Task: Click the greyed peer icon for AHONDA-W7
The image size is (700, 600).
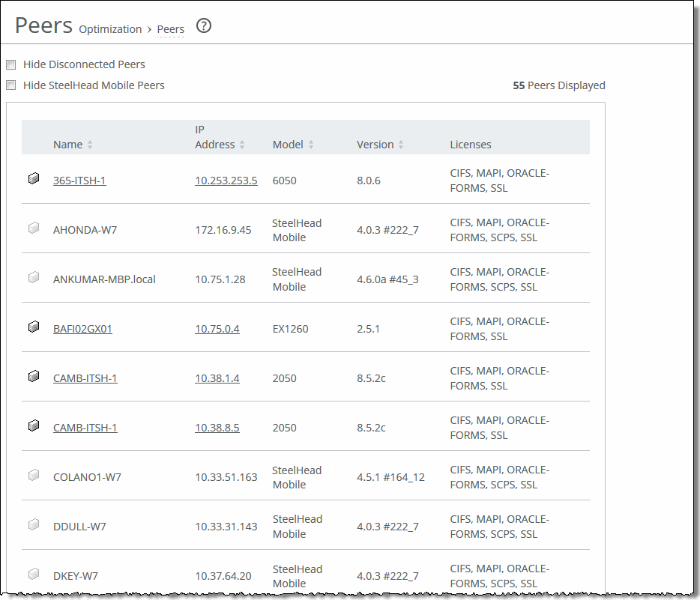Action: click(x=33, y=228)
